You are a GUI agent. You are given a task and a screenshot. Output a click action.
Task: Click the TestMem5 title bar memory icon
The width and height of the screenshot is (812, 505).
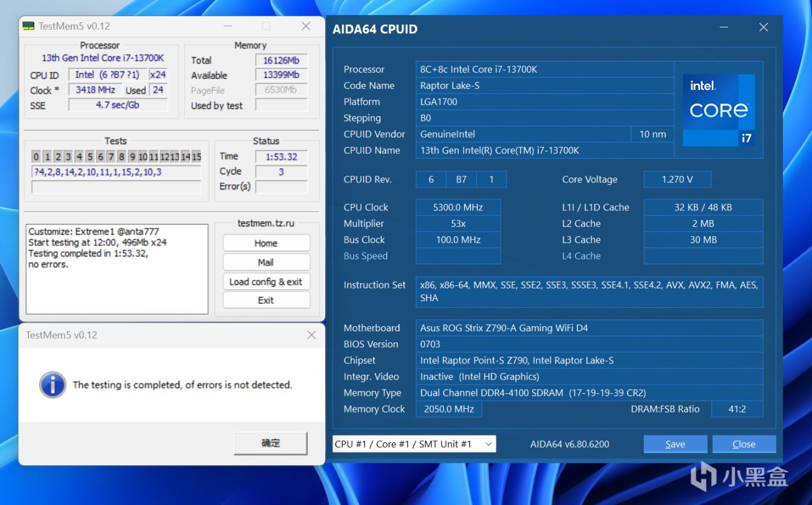(29, 26)
